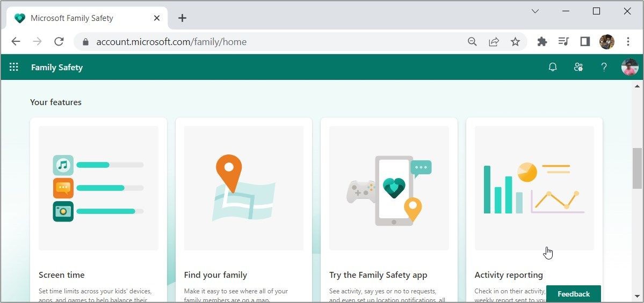Click the address bar URL
This screenshot has height=303, width=644.
pos(171,42)
